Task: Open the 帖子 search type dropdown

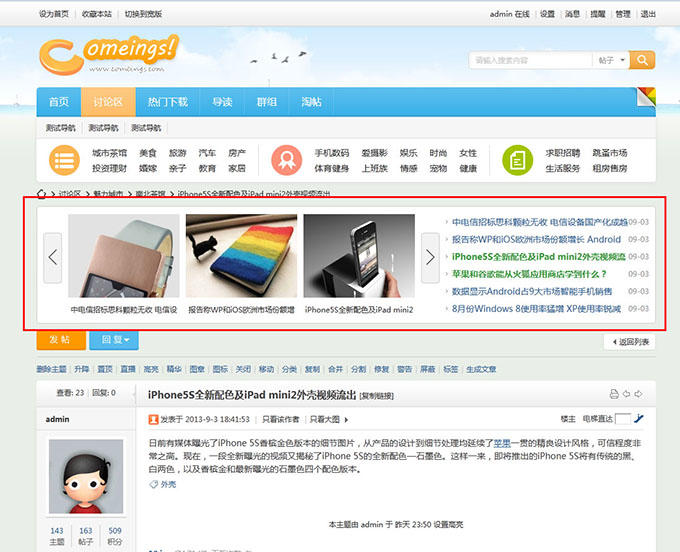Action: point(611,60)
